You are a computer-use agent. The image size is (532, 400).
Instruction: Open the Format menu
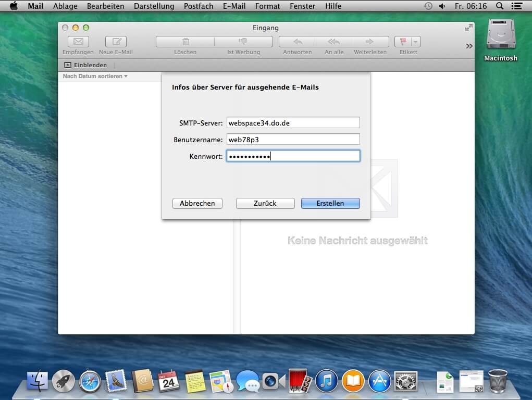(268, 6)
